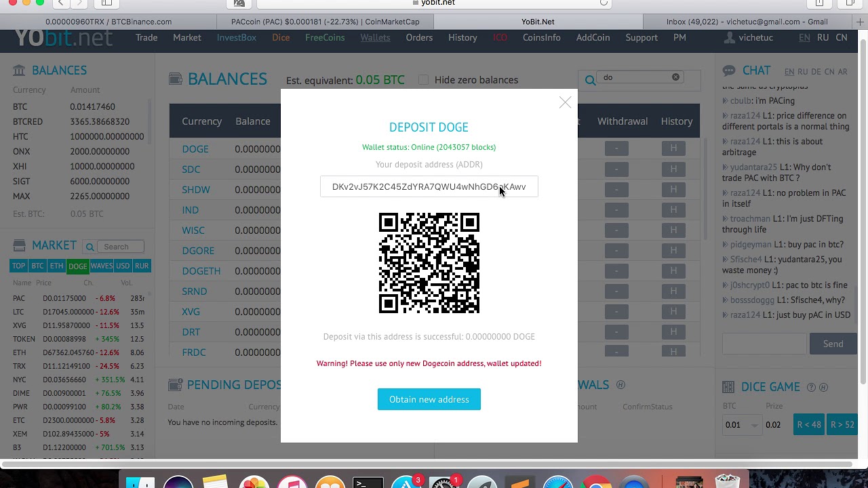This screenshot has width=868, height=488.
Task: Open the dice BTC bet amount dropdown
Action: click(742, 425)
